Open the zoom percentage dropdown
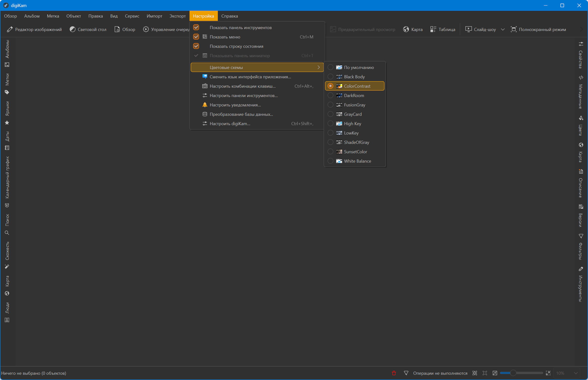588x380 pixels. (x=576, y=373)
